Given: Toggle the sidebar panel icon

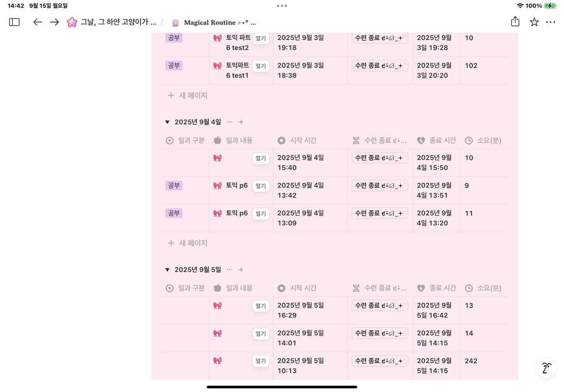Looking at the screenshot, I should (15, 22).
